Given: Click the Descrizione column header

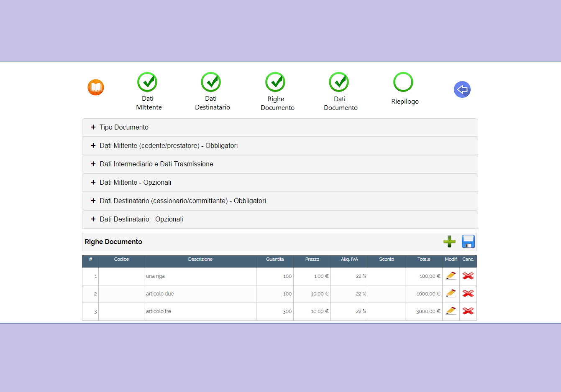Looking at the screenshot, I should 200,261.
